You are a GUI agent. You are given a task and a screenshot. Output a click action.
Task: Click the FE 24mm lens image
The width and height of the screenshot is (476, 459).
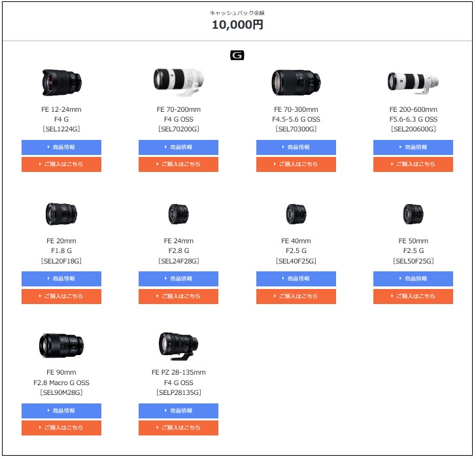[x=178, y=214]
